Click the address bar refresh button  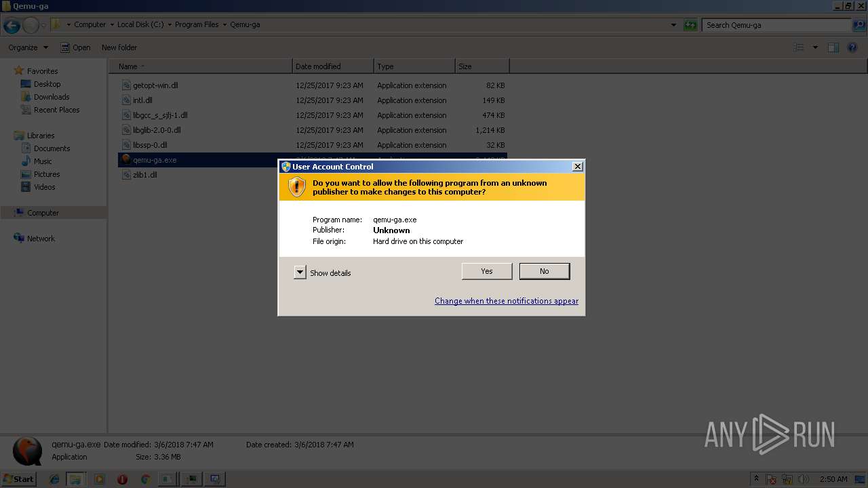690,25
